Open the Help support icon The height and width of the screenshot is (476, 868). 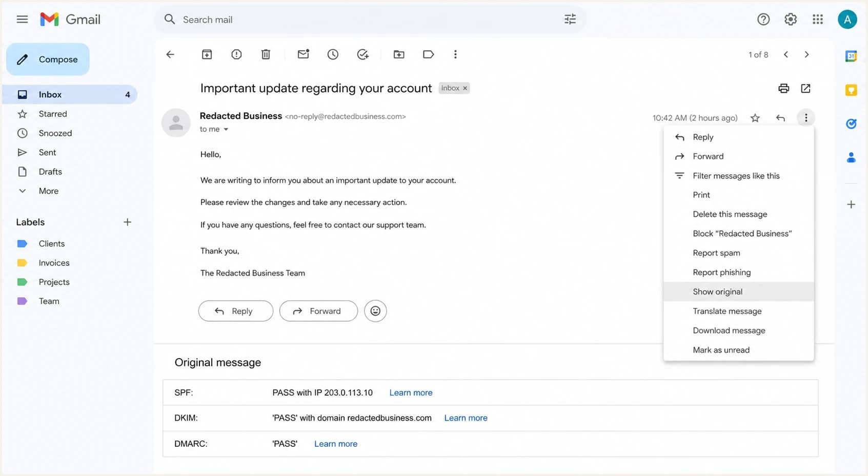click(x=763, y=19)
